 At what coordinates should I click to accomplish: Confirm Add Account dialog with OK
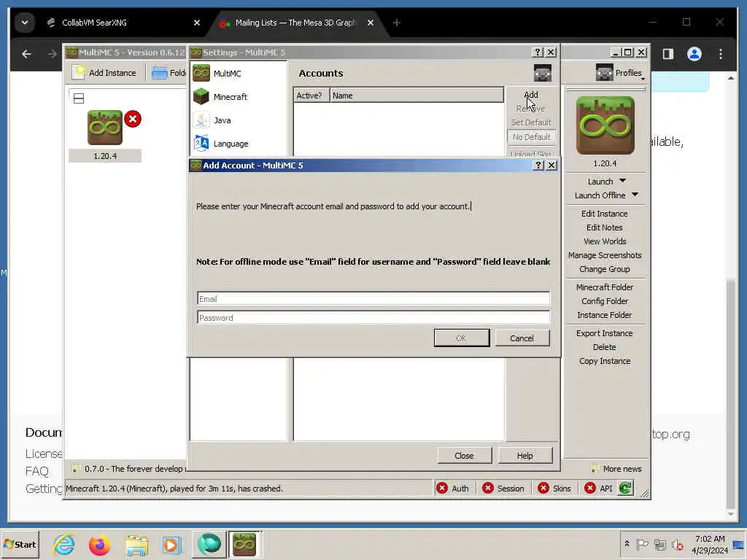click(x=461, y=338)
